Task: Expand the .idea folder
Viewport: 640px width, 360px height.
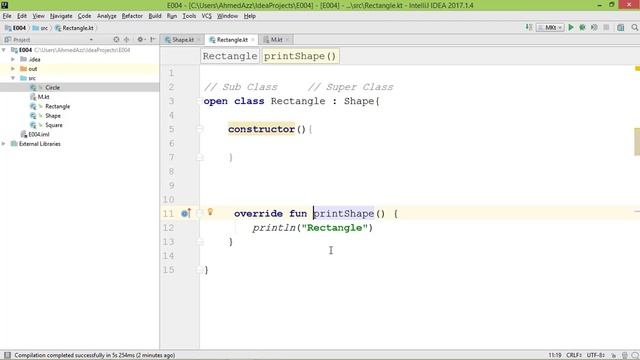Action: (x=13, y=59)
